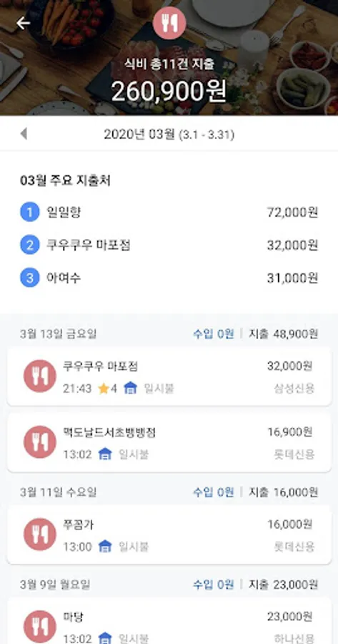Tap the 3월 13일 금요일 date header
Image resolution: width=338 pixels, height=644 pixels.
click(59, 334)
